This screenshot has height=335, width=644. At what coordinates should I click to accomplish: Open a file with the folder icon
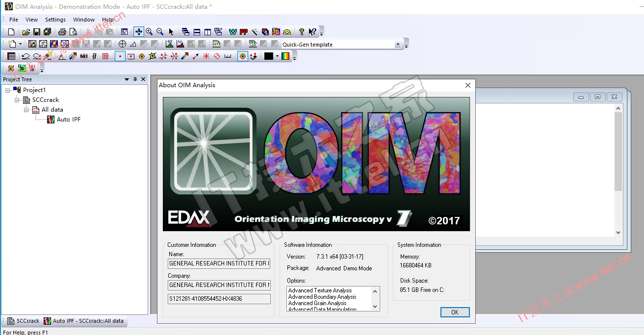coord(26,32)
